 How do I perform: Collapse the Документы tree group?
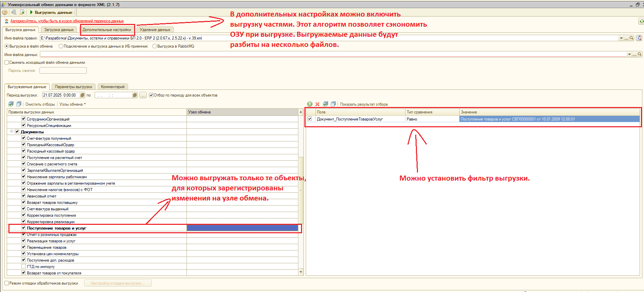(x=11, y=132)
